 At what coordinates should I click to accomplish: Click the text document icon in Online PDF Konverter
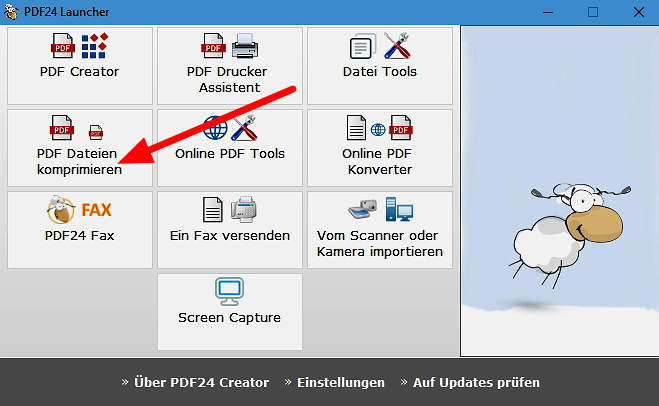(356, 128)
